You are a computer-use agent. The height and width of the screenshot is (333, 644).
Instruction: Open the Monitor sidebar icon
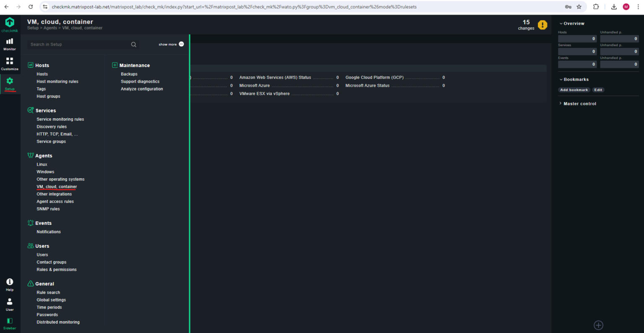tap(9, 44)
